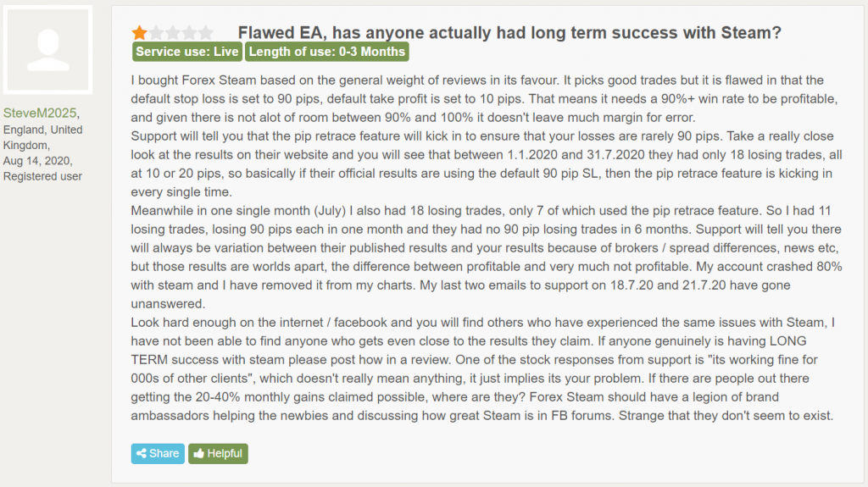
Task: Click the default avatar silhouette image
Action: [x=48, y=50]
